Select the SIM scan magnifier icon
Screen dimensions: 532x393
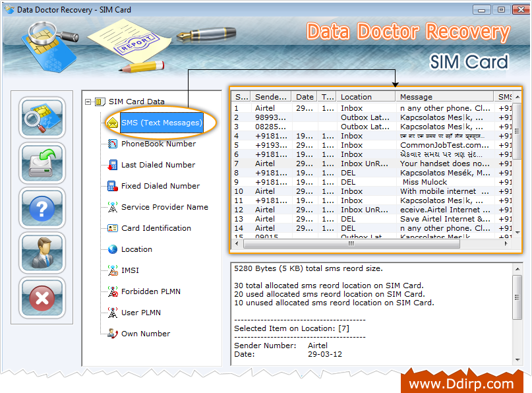point(42,118)
